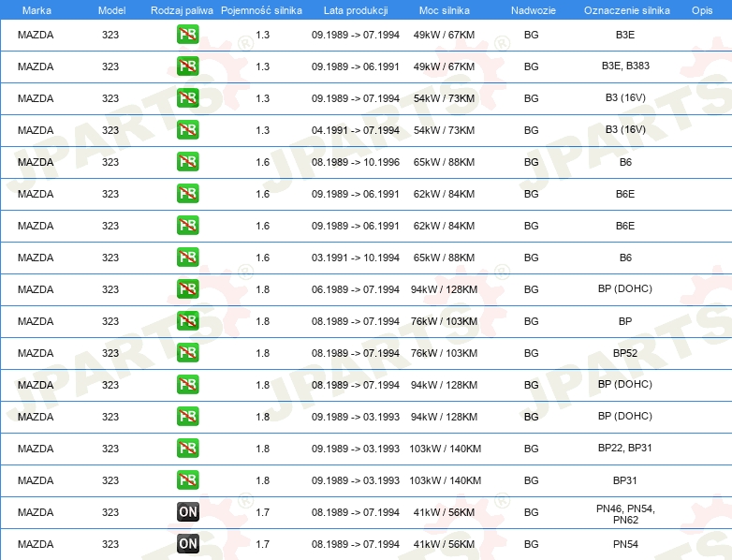Select the '04.1991 -> 07.1994' production years cell
Viewport: 732px width, 560px height.
click(x=356, y=130)
